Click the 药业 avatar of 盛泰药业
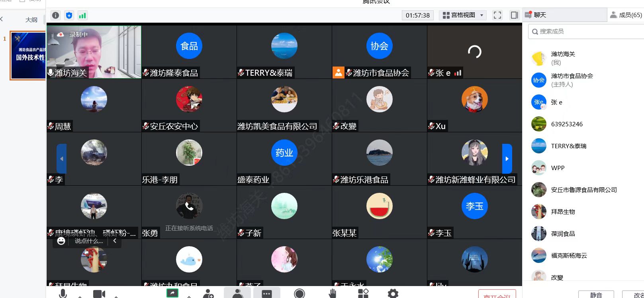 point(284,153)
